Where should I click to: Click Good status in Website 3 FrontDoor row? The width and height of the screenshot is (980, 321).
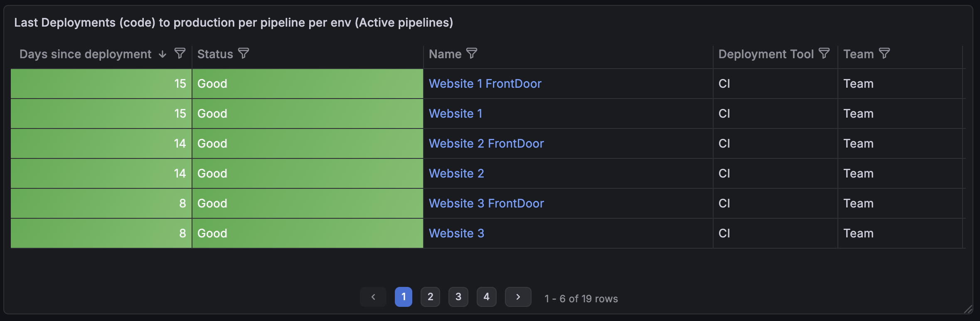308,203
